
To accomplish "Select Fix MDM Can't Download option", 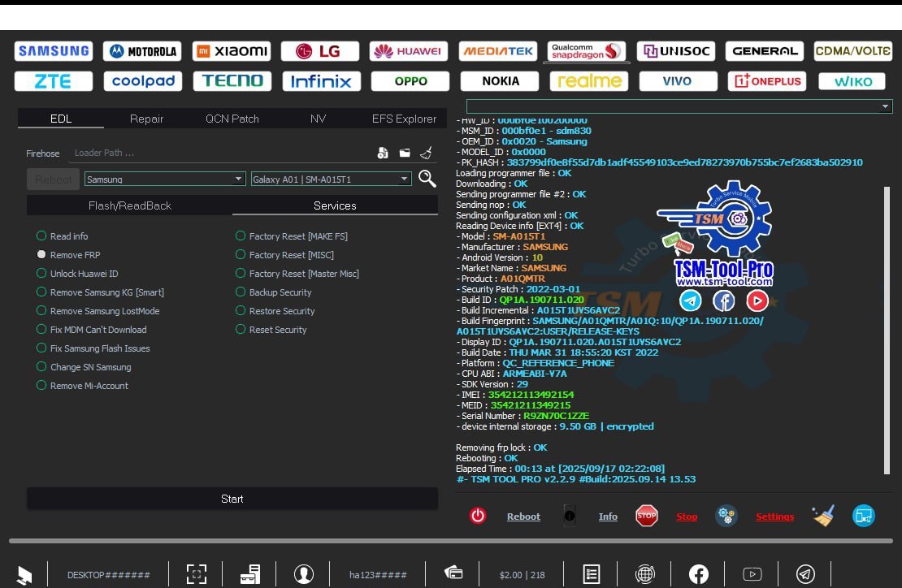I will [x=91, y=330].
